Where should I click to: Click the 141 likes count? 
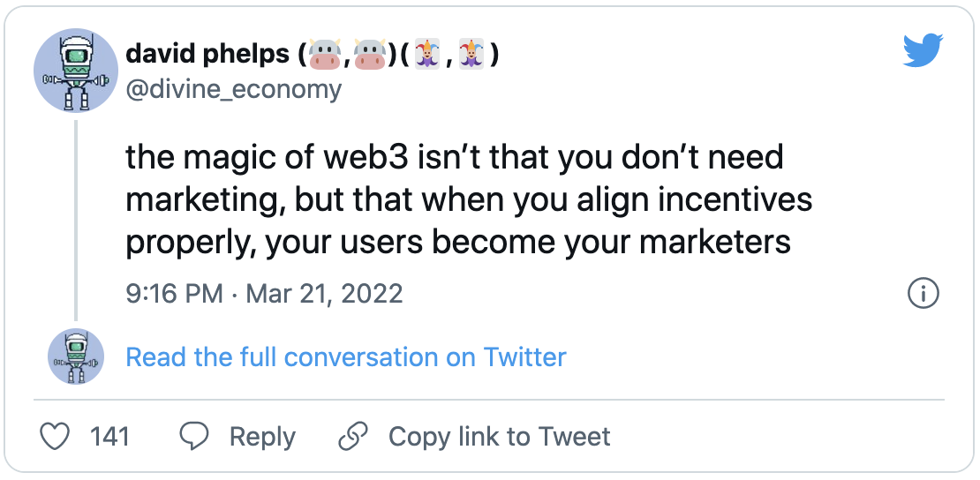point(109,436)
